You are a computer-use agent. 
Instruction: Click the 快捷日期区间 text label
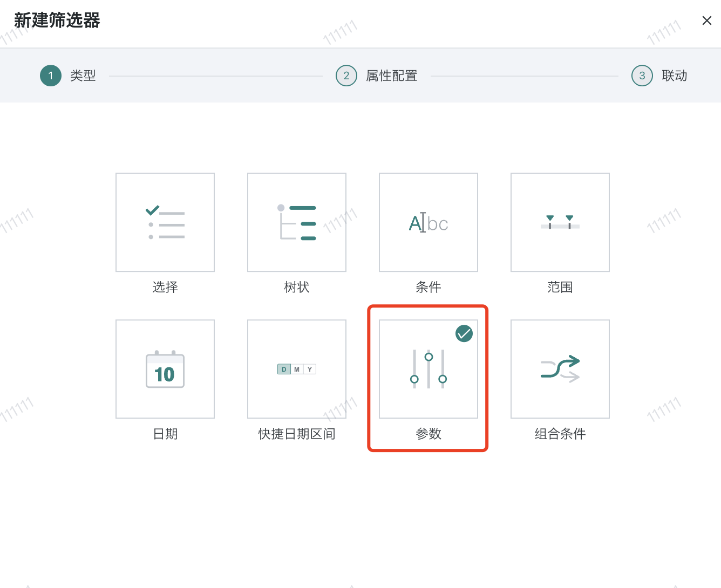coord(297,434)
